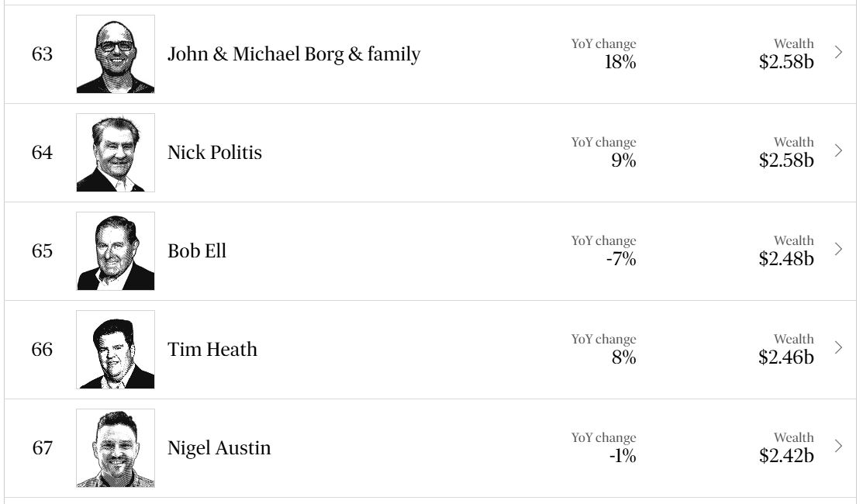
Task: Click Tim Heath's 8% YoY change
Action: click(x=623, y=357)
